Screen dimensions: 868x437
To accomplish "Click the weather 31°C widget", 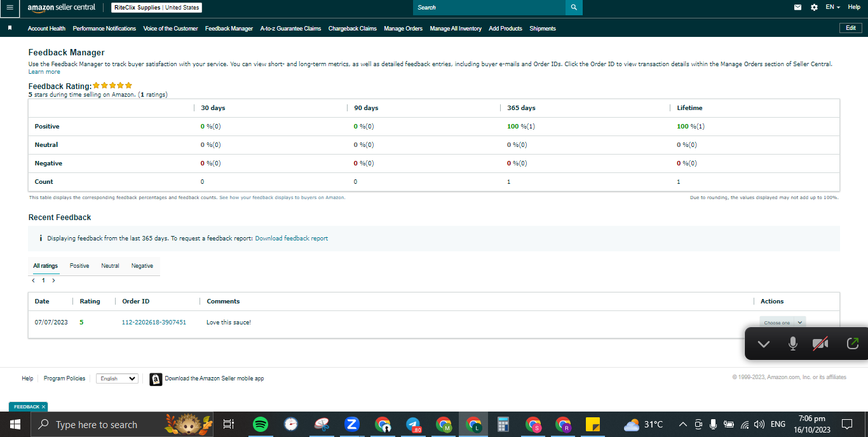I will (x=644, y=424).
